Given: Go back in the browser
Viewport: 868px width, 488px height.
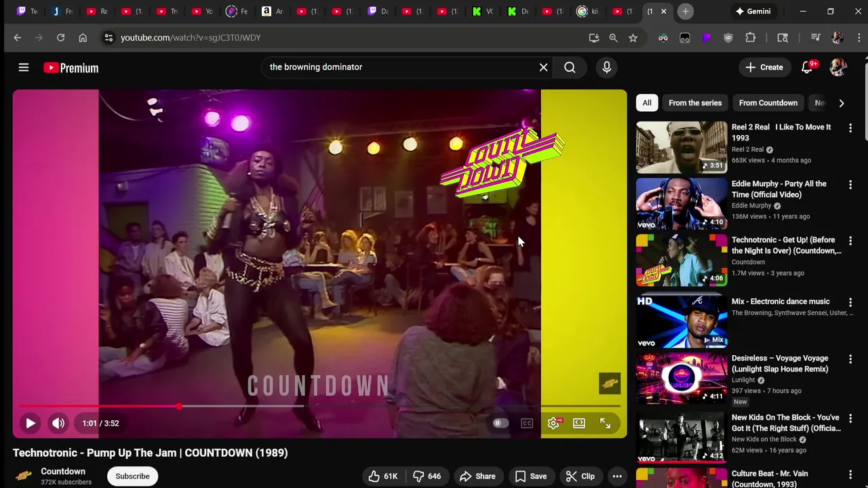Looking at the screenshot, I should click(x=18, y=38).
